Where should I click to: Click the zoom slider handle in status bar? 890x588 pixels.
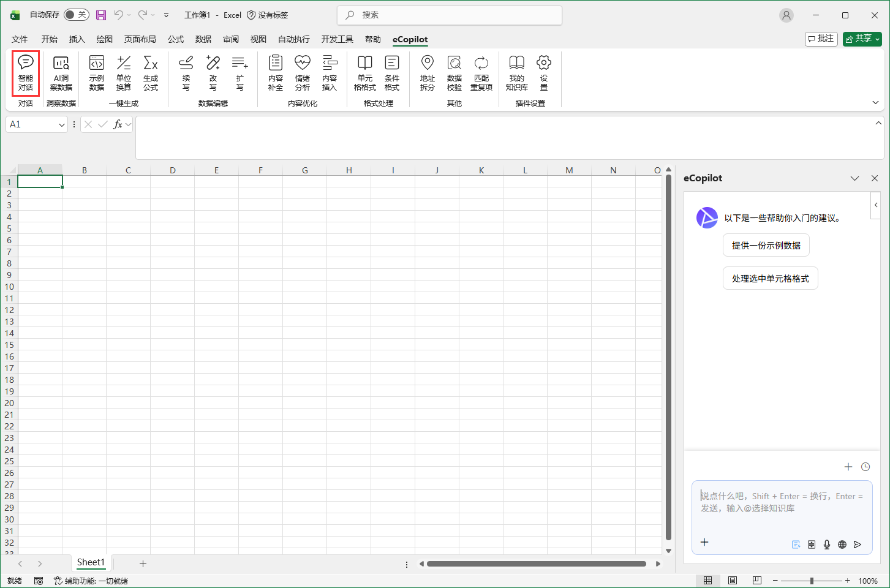pyautogui.click(x=812, y=581)
